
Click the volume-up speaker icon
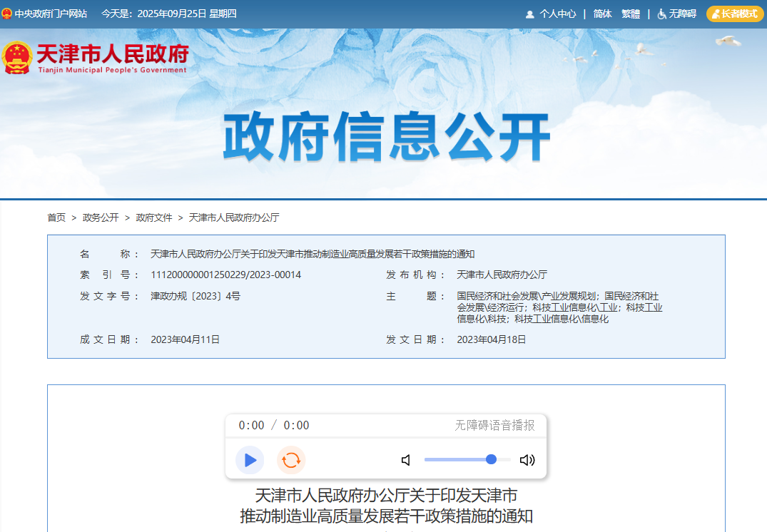[x=527, y=460]
